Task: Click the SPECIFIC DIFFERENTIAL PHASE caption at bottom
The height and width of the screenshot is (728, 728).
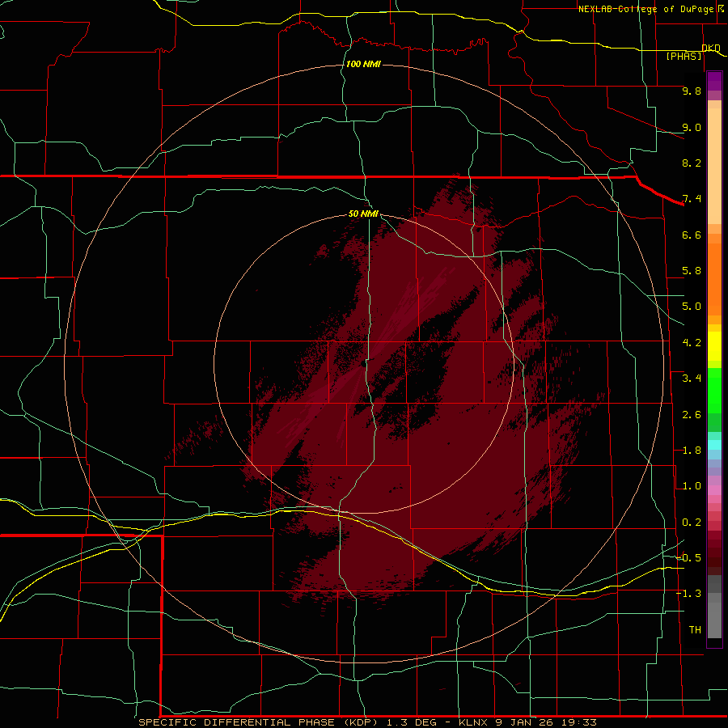Action: click(236, 722)
